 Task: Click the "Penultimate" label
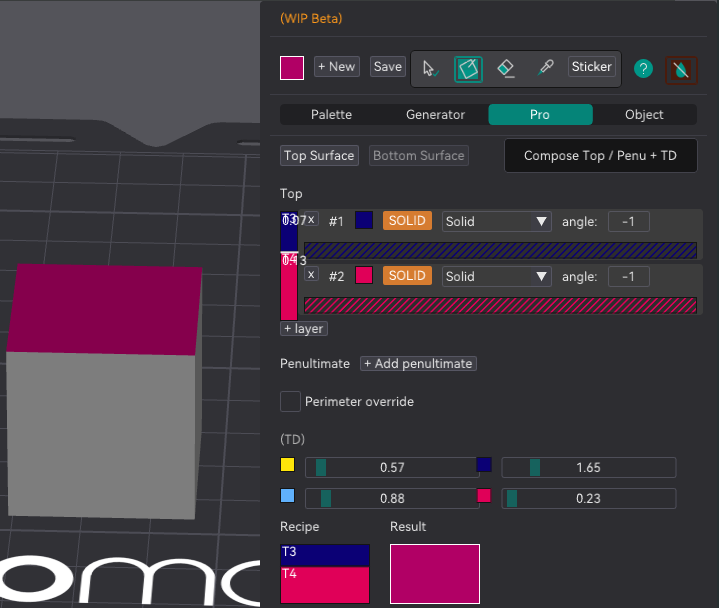(x=315, y=364)
